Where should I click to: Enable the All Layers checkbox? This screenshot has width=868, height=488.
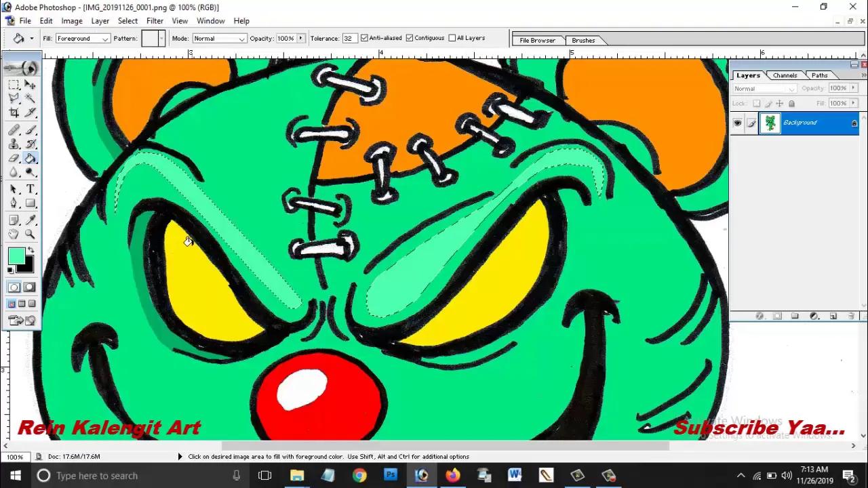click(452, 38)
